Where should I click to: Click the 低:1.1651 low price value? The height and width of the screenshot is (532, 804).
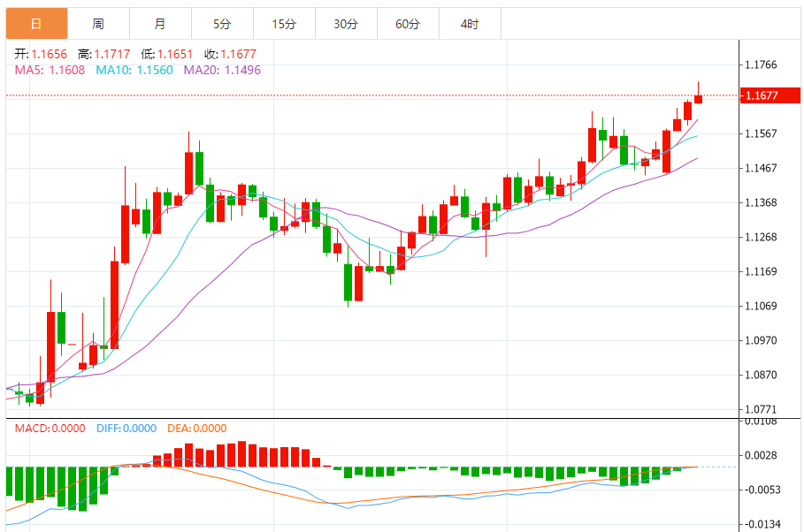click(x=167, y=54)
